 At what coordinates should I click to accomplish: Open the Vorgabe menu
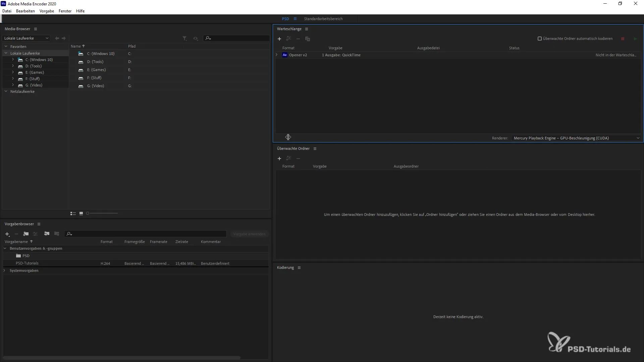[47, 11]
